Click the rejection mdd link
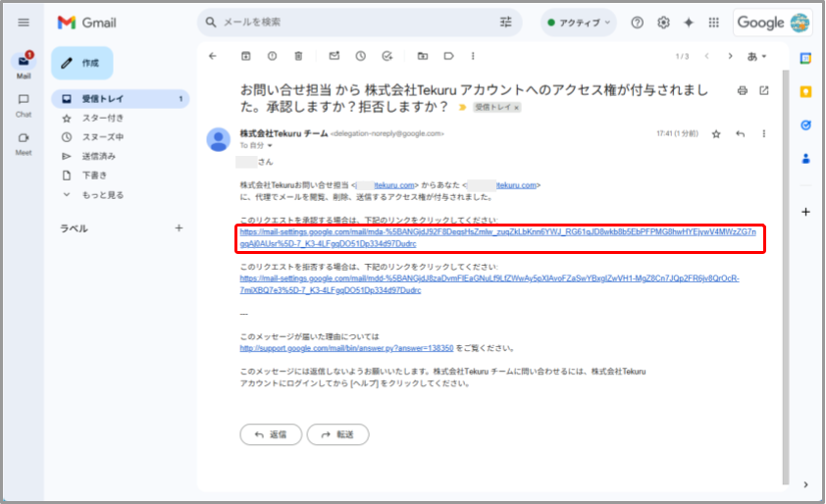The image size is (826, 504). coord(490,283)
